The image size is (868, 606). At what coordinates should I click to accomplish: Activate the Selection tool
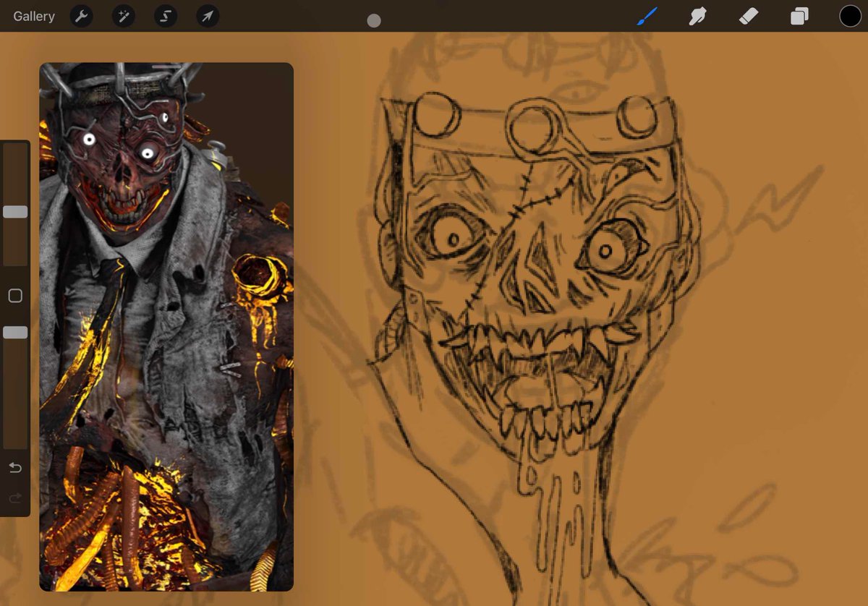(166, 16)
